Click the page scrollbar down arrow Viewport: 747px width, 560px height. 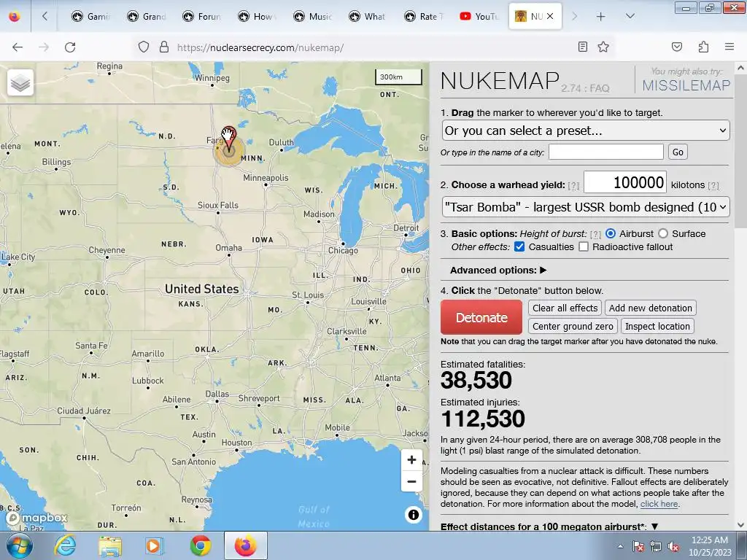pyautogui.click(x=740, y=525)
